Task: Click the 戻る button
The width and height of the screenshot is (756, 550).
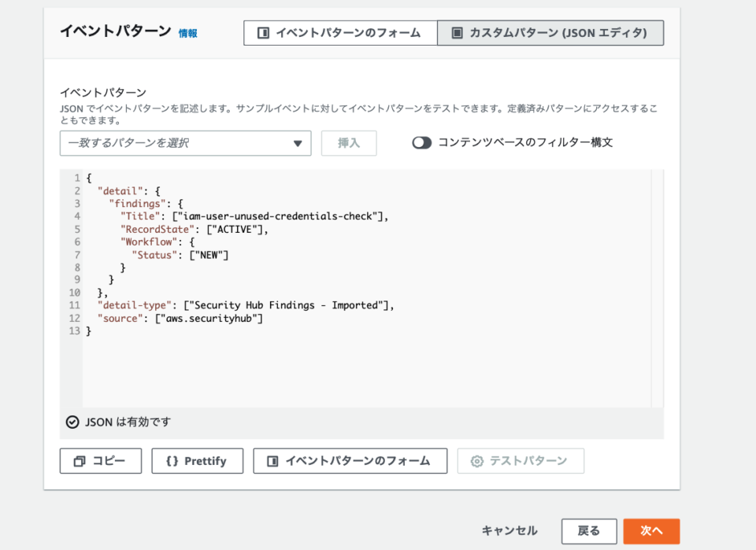Action: pos(589,531)
